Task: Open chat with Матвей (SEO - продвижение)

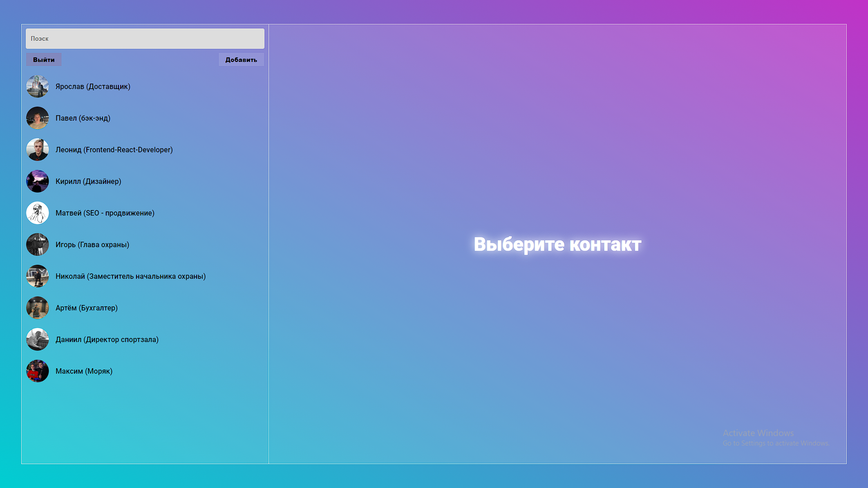Action: tap(105, 213)
